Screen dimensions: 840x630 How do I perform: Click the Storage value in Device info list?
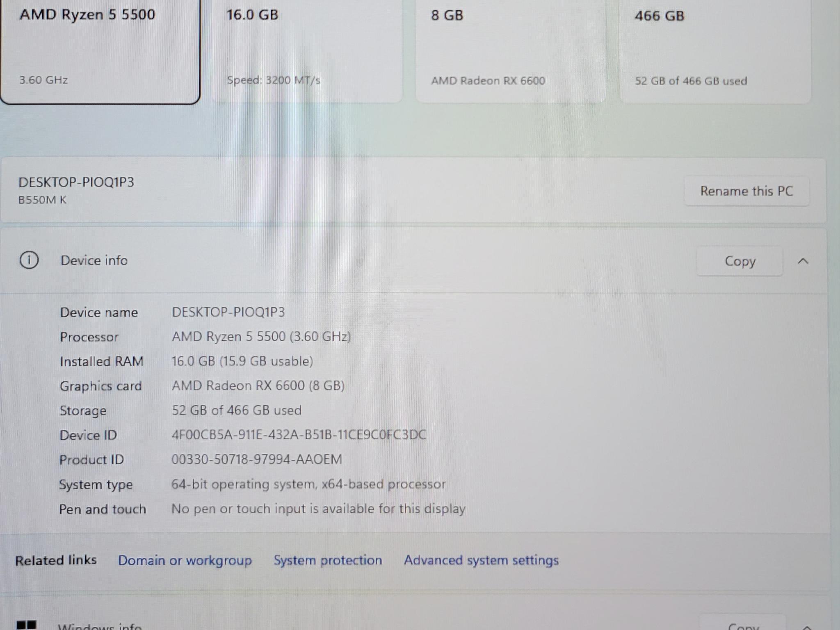pyautogui.click(x=236, y=410)
